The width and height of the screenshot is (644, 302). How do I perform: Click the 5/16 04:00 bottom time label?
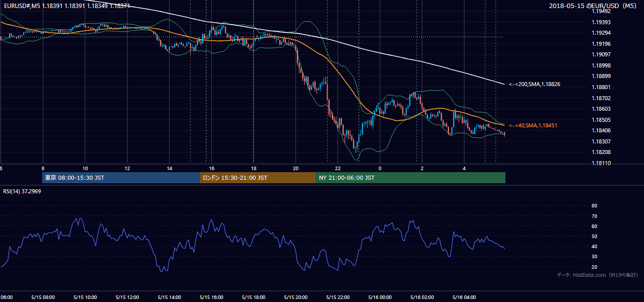(x=465, y=297)
